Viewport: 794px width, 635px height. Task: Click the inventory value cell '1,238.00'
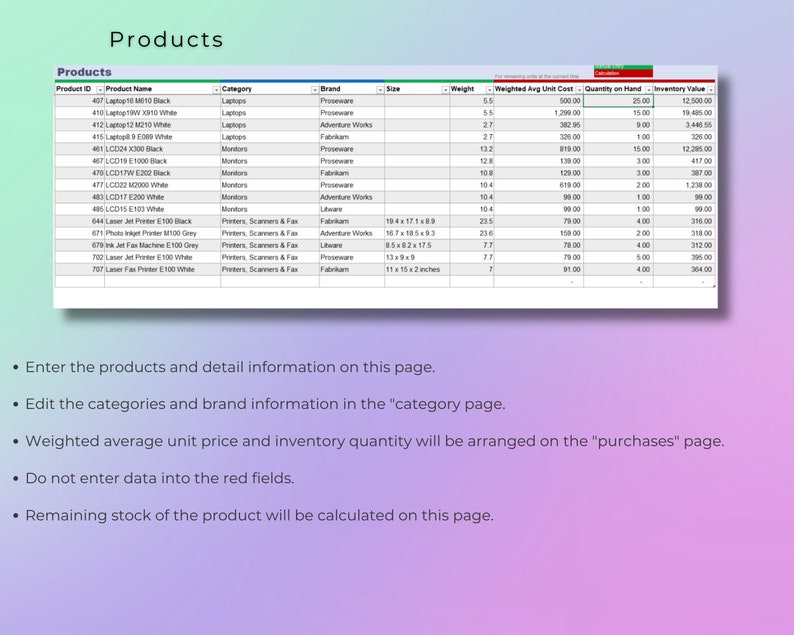684,185
